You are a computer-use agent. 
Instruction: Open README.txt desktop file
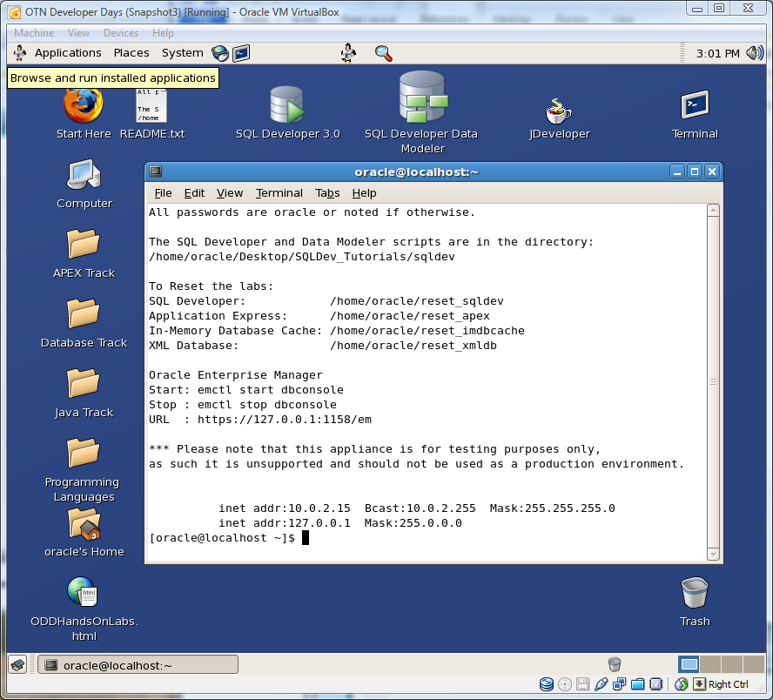(x=151, y=106)
